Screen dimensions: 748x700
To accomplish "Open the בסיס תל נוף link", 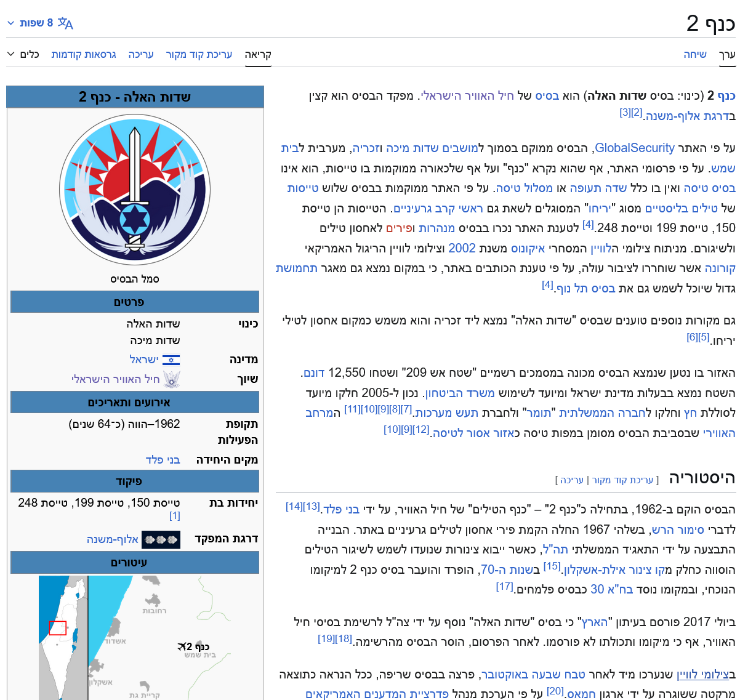I will coord(585,289).
